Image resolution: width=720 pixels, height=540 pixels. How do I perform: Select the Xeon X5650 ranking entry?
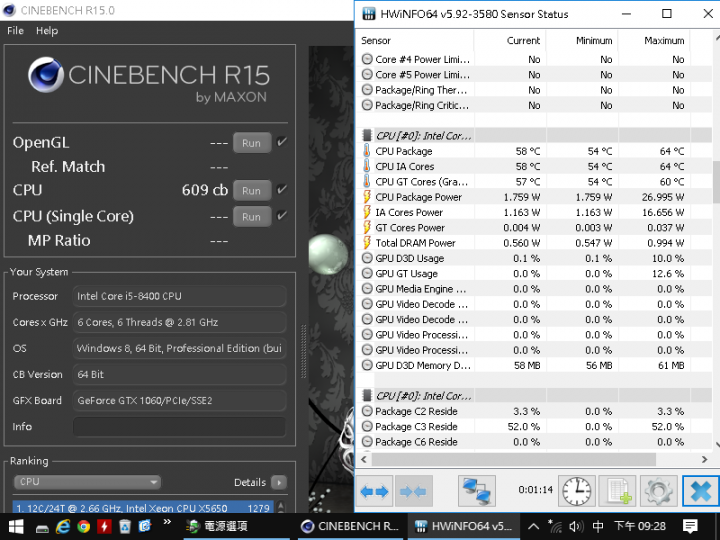tap(143, 507)
